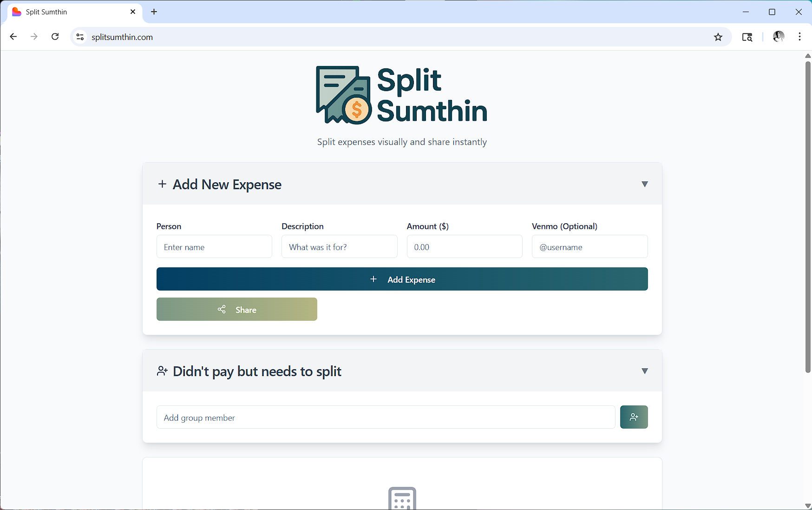Click the Split Sumthin receipt logo
Image resolution: width=812 pixels, height=510 pixels.
pos(343,95)
